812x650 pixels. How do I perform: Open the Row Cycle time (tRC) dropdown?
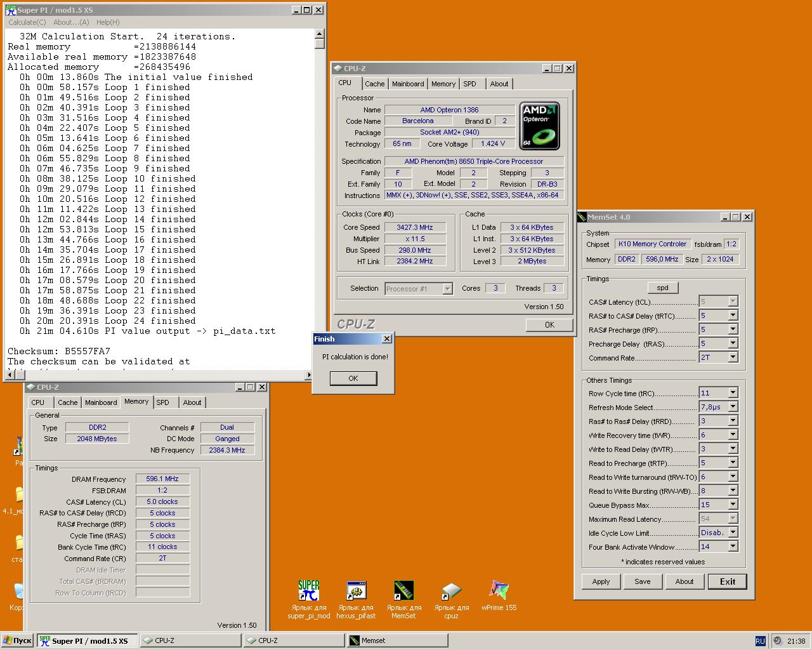pos(733,393)
